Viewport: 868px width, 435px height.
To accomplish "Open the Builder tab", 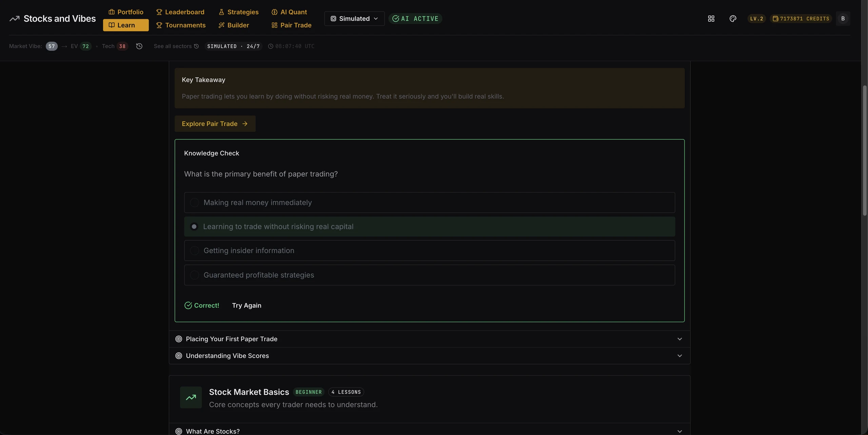I will point(234,25).
